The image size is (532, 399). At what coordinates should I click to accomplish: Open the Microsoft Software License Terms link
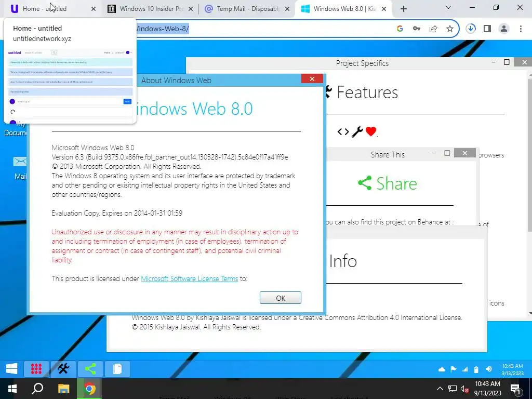189,278
